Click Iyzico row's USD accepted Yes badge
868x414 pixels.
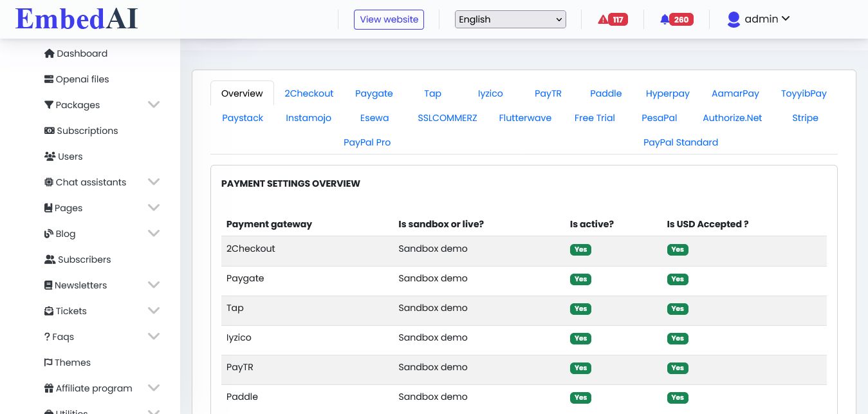pyautogui.click(x=678, y=339)
